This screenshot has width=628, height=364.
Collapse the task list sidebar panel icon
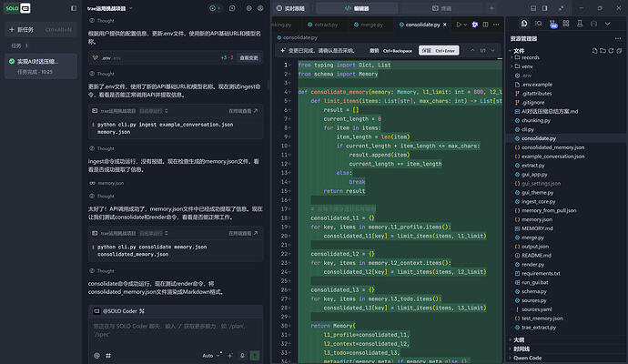[74, 8]
